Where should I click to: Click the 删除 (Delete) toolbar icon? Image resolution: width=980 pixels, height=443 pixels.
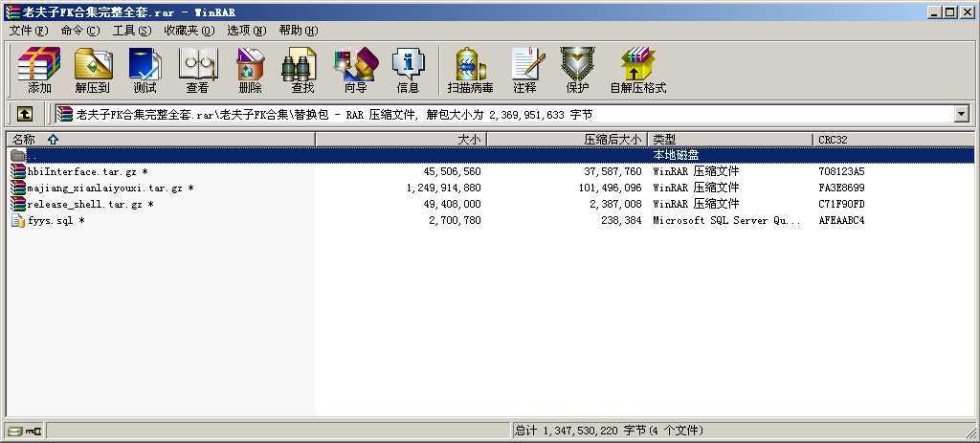[x=250, y=70]
